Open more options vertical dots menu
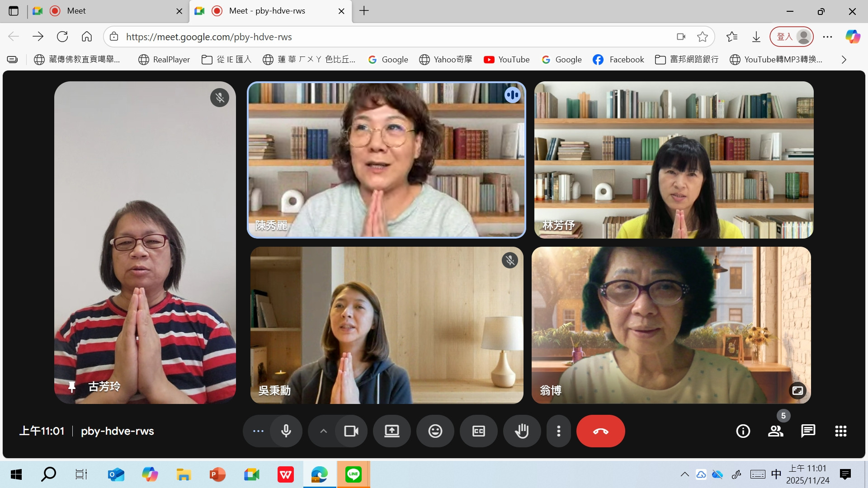Screen dimensions: 868x488 pos(559,431)
